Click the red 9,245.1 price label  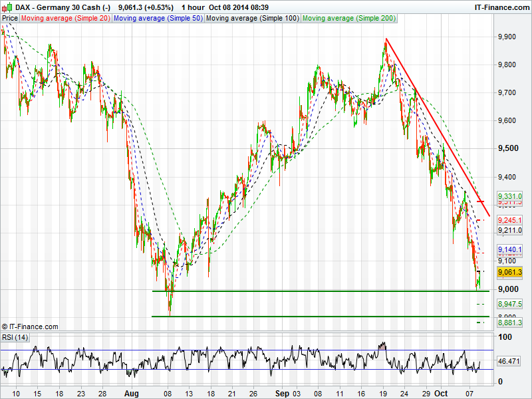(510, 220)
